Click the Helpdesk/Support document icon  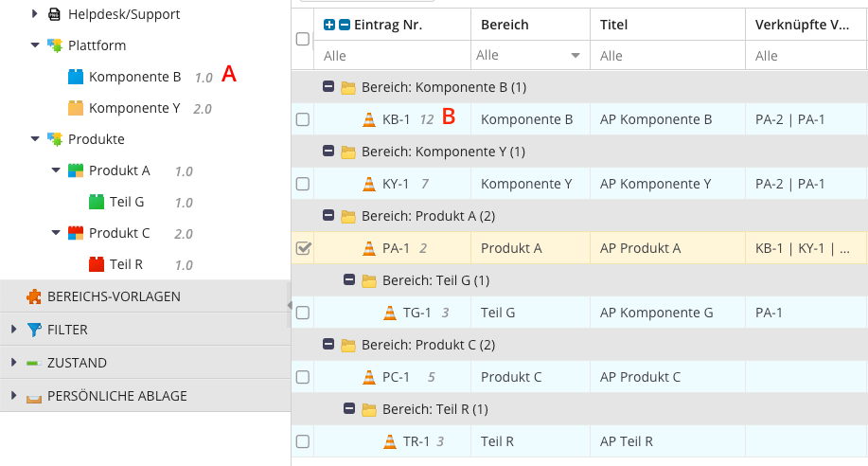[x=55, y=14]
